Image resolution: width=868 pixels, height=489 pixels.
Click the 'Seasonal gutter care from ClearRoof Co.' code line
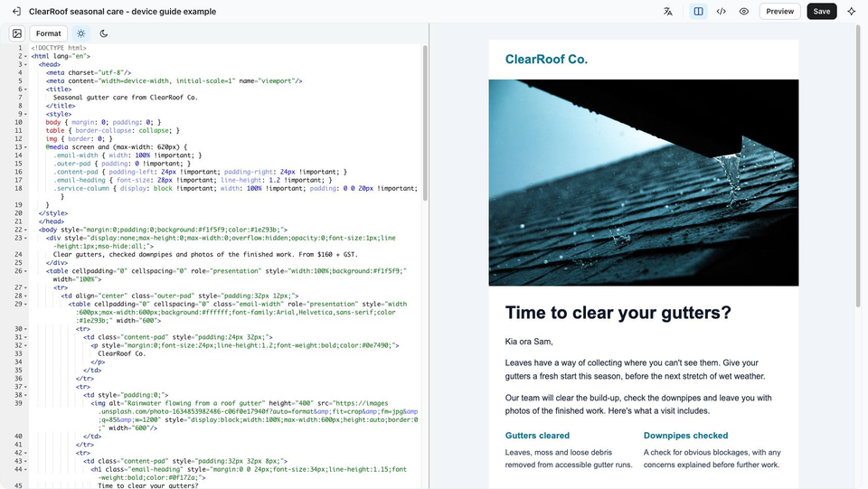pos(125,98)
